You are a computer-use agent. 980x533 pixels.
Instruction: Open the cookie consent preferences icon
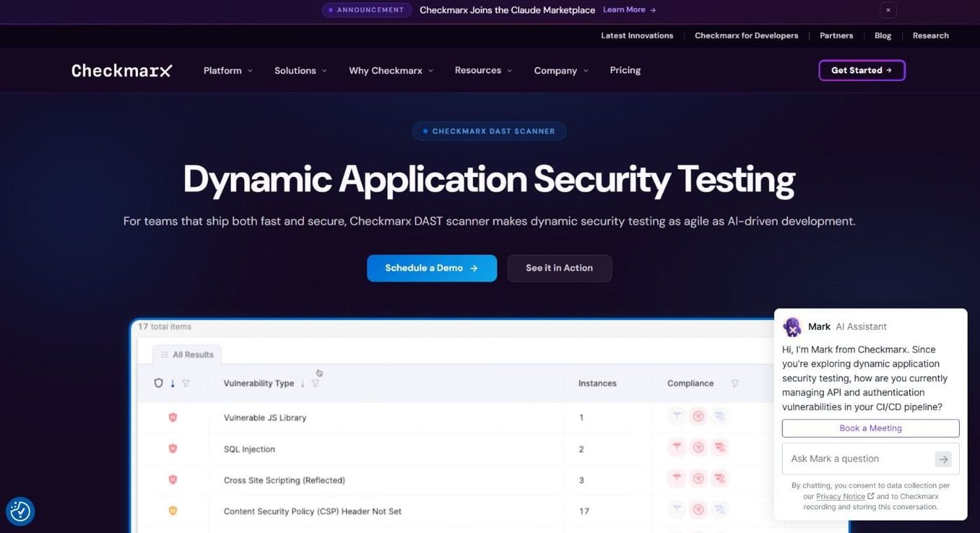[20, 511]
